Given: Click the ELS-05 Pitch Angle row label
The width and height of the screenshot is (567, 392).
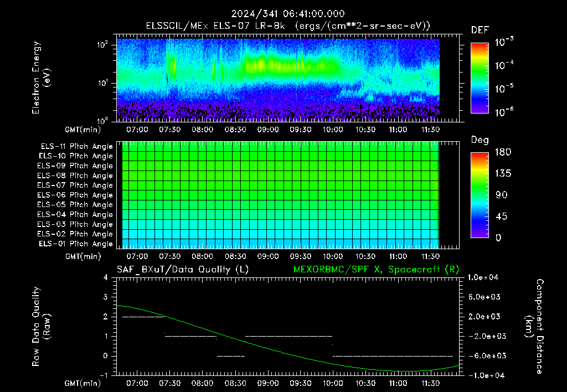Looking at the screenshot, I should (75, 205).
